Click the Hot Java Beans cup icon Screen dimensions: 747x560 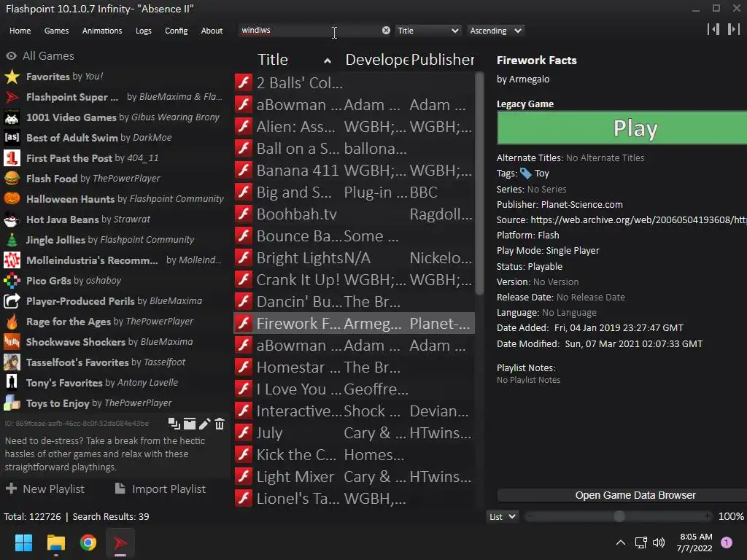coord(12,219)
